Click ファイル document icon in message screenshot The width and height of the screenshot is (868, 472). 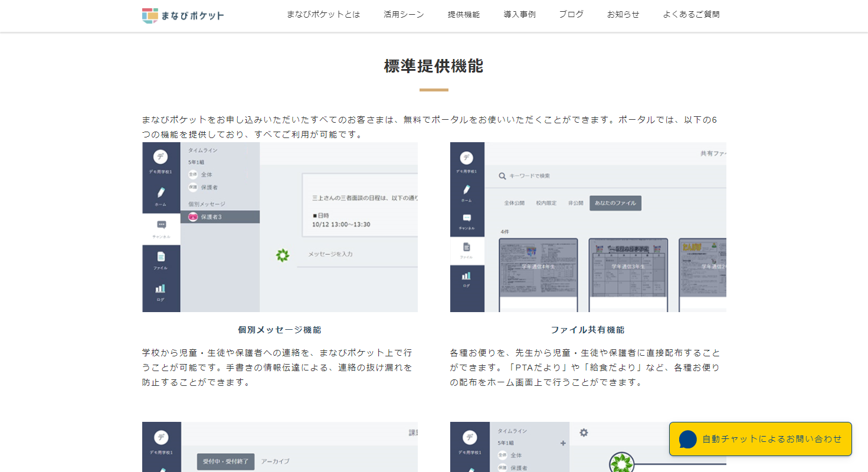[161, 257]
